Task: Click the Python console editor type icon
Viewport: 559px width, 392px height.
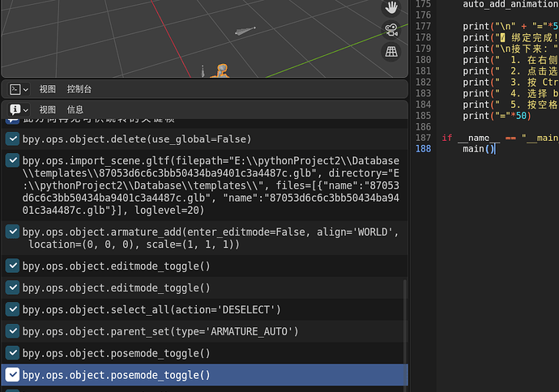Action: click(x=15, y=89)
